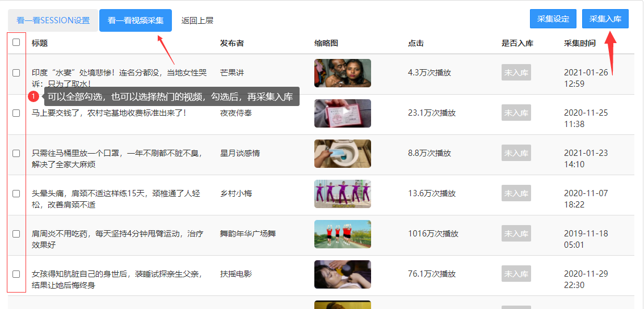Check the box for 印度"水妻" video row
This screenshot has height=309, width=644.
pyautogui.click(x=16, y=73)
